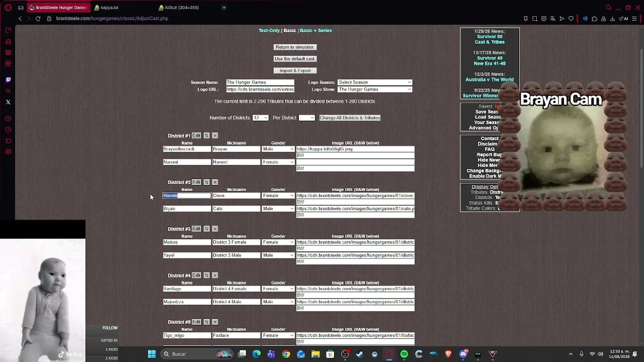Click Edit button for District #2
The width and height of the screenshot is (644, 362).
click(196, 182)
